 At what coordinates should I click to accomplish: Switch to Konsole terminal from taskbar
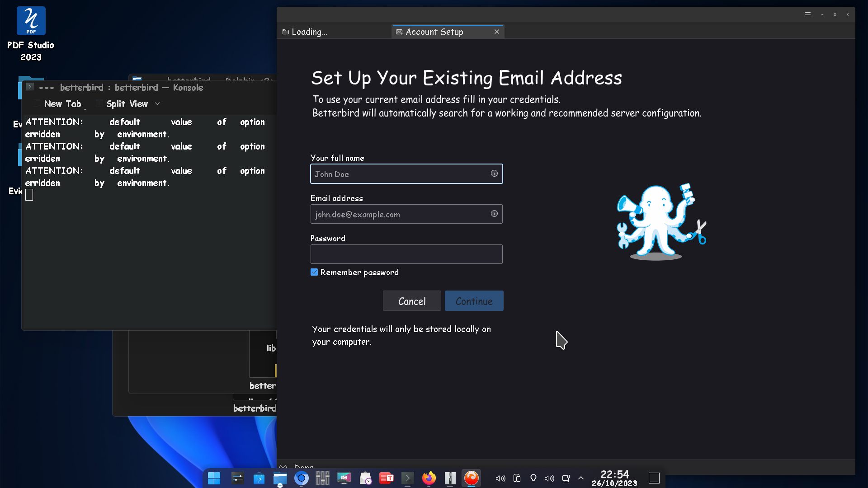click(x=407, y=478)
